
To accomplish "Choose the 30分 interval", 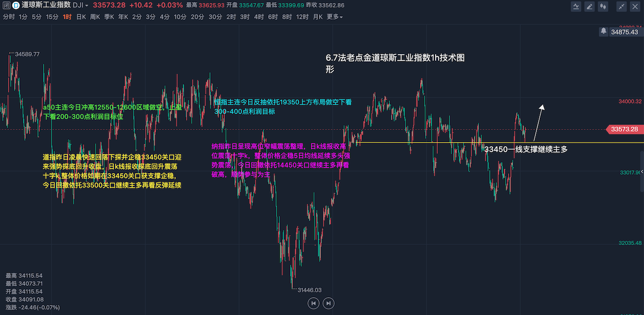I will point(215,17).
